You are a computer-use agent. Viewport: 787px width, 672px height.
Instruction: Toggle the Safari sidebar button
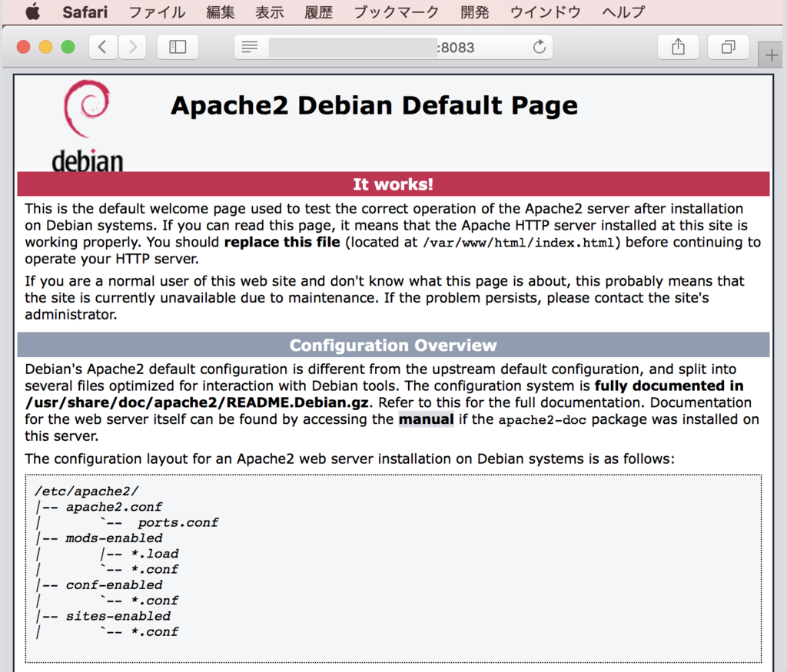pyautogui.click(x=178, y=47)
